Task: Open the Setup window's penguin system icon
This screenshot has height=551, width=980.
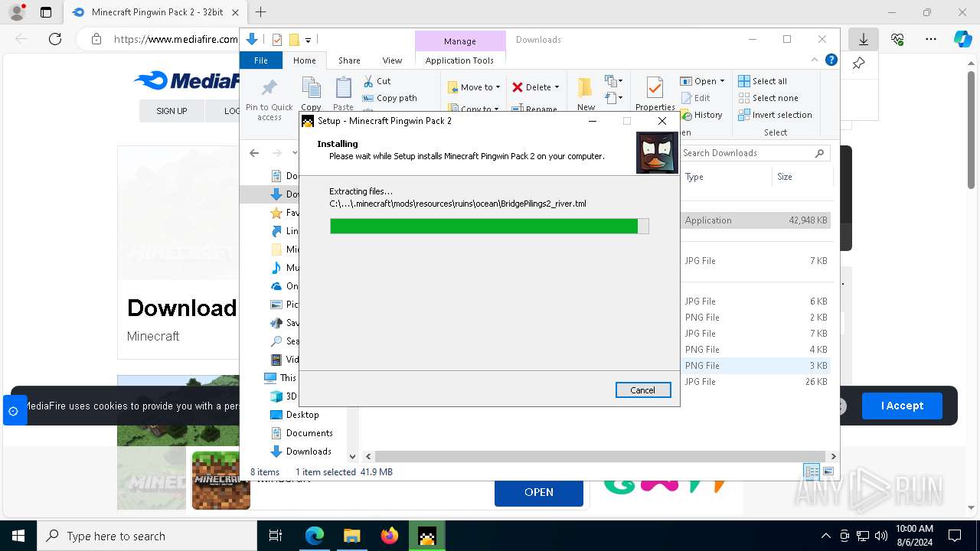Action: (308, 121)
